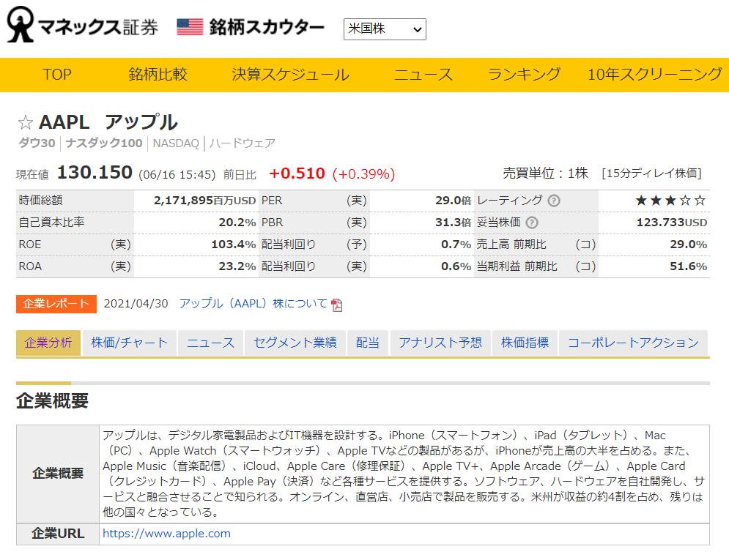Viewport: 729px width, 560px height.
Task: Click the ROA value 23.2%
Action: pyautogui.click(x=237, y=266)
